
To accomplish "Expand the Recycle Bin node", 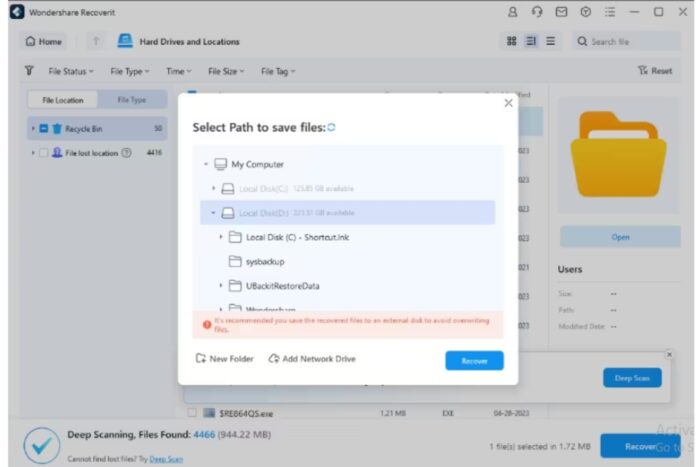I will pos(33,129).
